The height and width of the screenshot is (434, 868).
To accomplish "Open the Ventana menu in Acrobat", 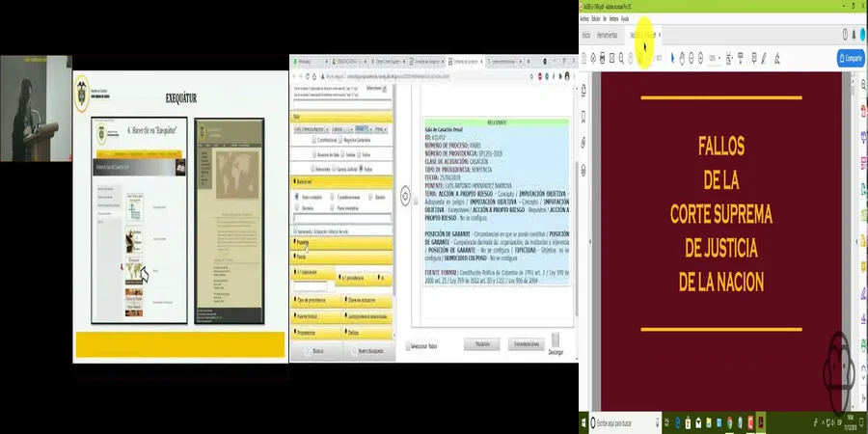I will point(614,19).
